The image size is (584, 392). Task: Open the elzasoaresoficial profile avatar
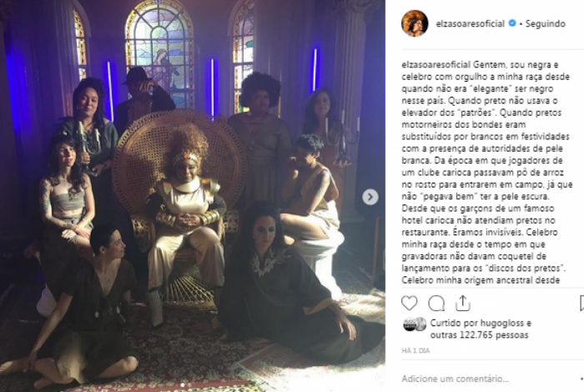pyautogui.click(x=415, y=23)
